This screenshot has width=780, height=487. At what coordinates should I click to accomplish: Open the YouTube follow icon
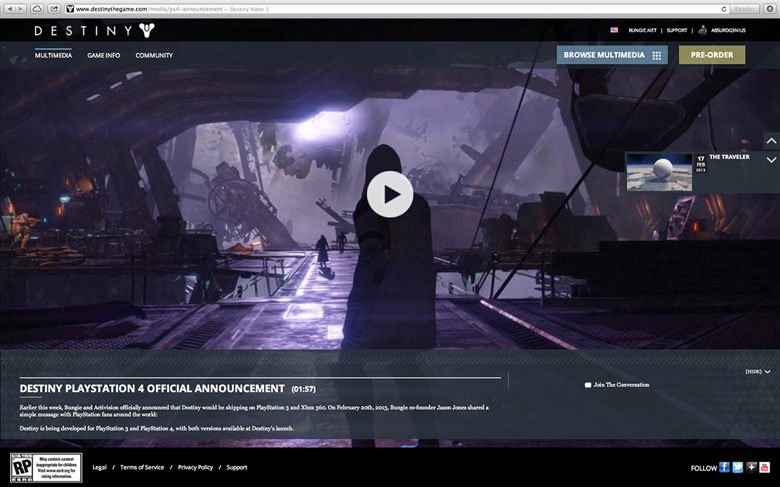[x=764, y=467]
